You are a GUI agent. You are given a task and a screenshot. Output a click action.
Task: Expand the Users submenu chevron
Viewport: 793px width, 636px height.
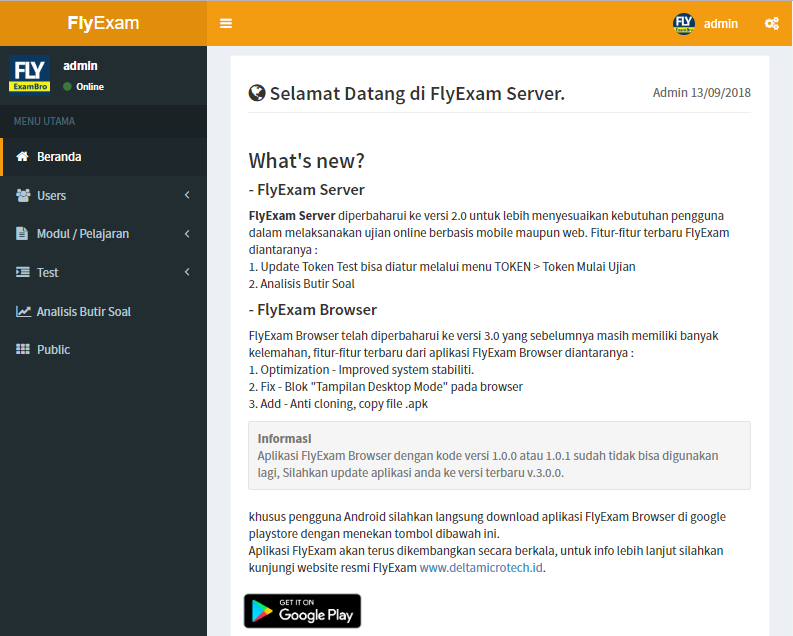coord(187,195)
